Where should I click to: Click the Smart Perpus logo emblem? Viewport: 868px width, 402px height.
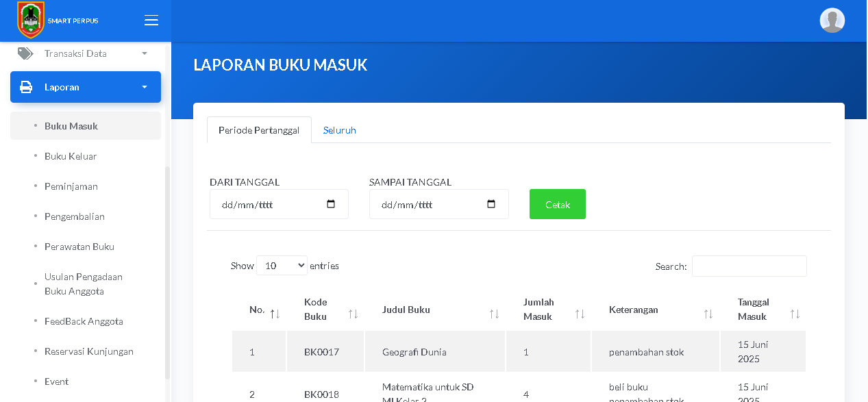pos(31,20)
